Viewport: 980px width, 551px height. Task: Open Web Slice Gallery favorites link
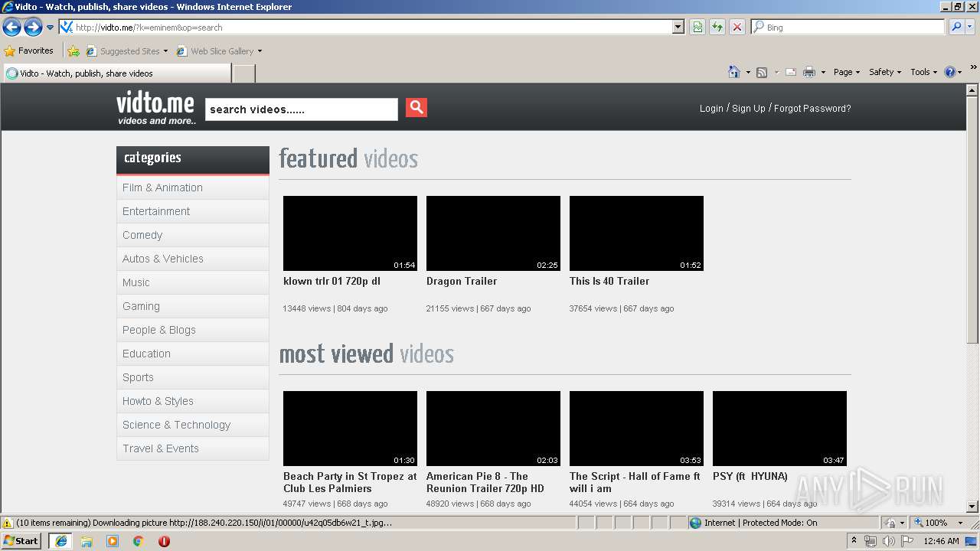point(219,51)
